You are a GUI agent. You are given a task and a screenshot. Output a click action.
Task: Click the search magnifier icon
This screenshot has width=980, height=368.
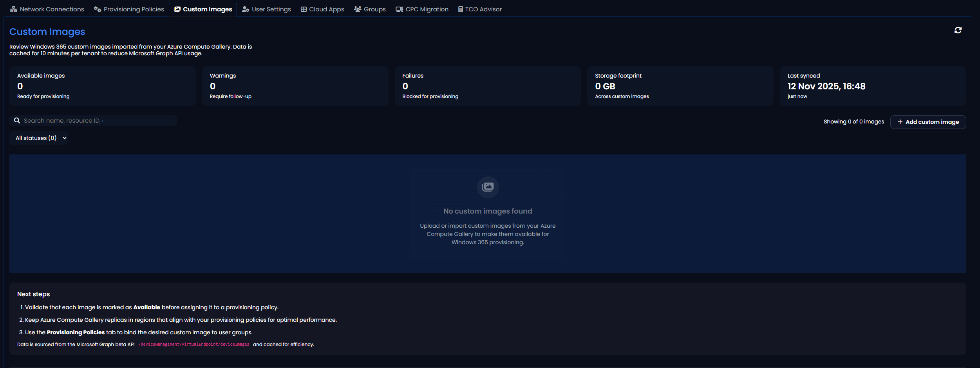[x=17, y=120]
